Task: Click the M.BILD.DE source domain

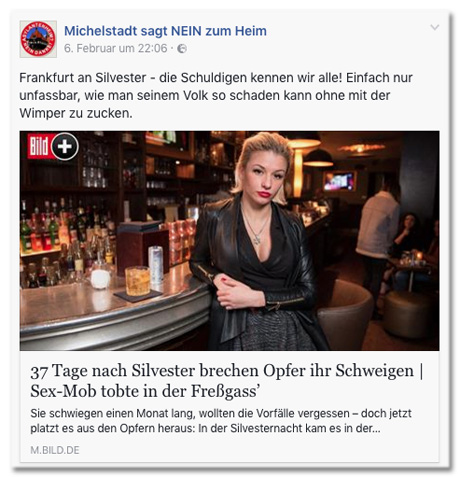Action: 55,450
